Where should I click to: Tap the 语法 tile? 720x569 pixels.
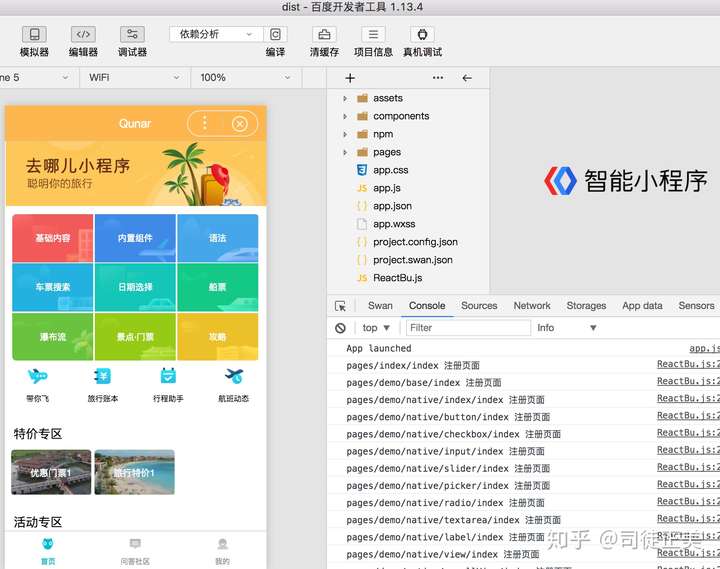(x=218, y=238)
